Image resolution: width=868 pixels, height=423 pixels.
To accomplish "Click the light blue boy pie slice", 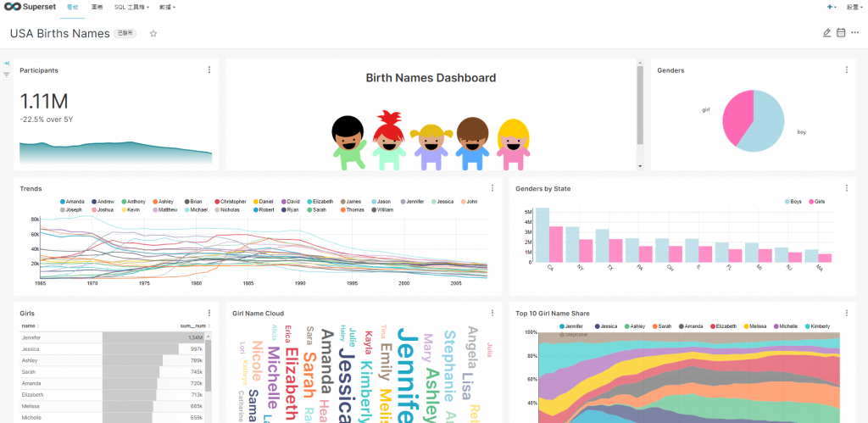I will (x=766, y=125).
